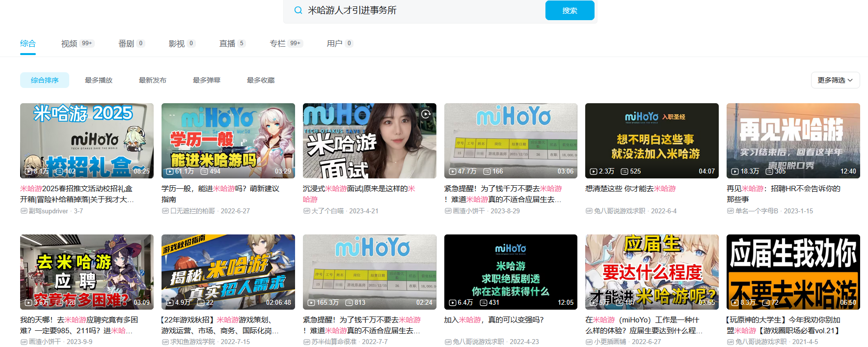Open 紧急提醒 title dated 2023-8-29
Viewport: 868px width, 347px height.
pos(503,194)
